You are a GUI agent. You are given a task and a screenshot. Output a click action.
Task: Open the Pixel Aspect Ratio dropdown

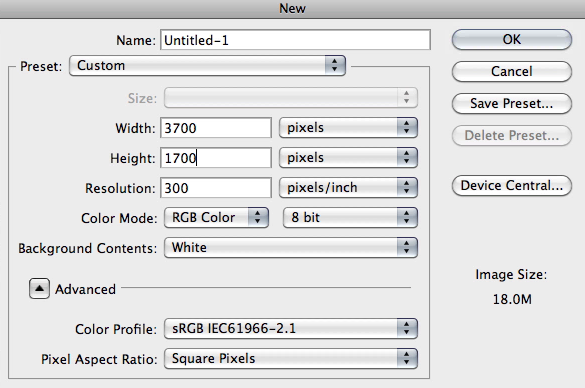tap(291, 359)
